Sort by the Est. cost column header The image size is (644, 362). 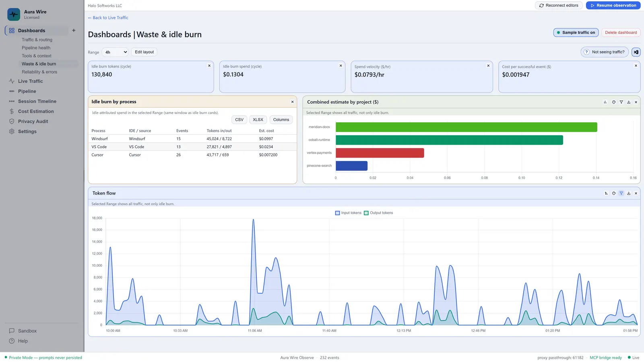tap(266, 131)
